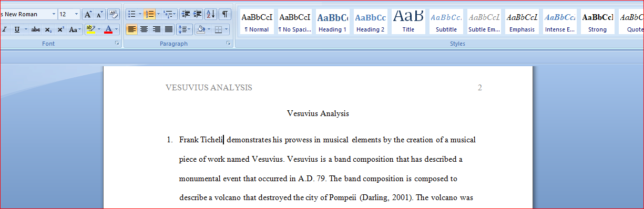The height and width of the screenshot is (209, 644).
Task: Apply the Subtle Emphasis style
Action: coord(484,22)
